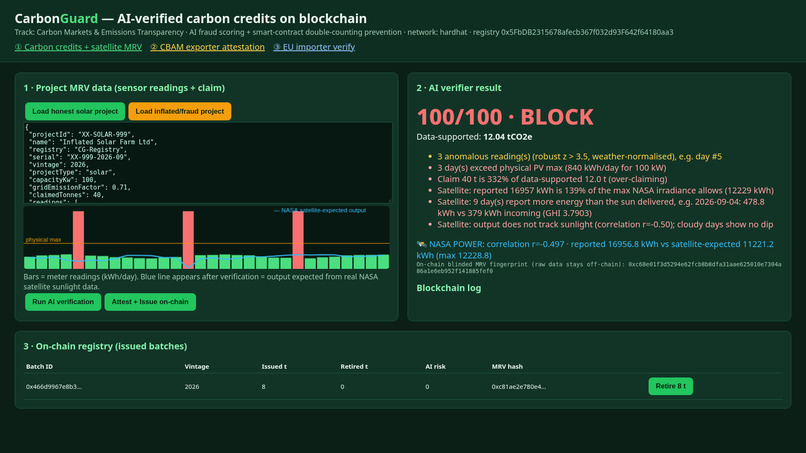Click vintage value 2026 in registry row
The width and height of the screenshot is (806, 453).
192,387
